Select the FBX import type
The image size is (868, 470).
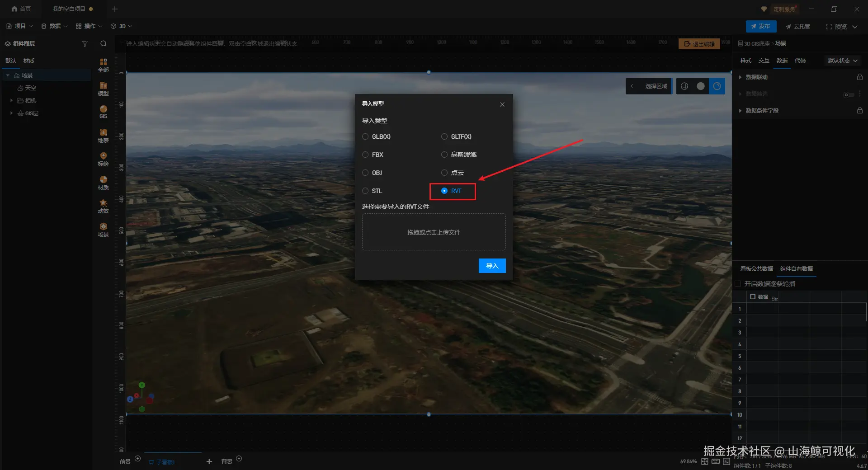(x=373, y=155)
